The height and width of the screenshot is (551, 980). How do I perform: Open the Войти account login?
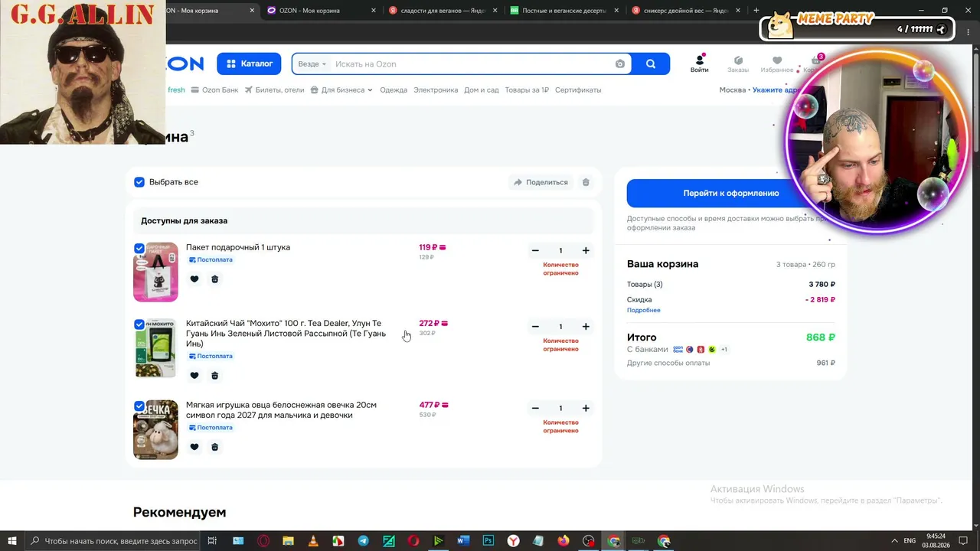[700, 64]
